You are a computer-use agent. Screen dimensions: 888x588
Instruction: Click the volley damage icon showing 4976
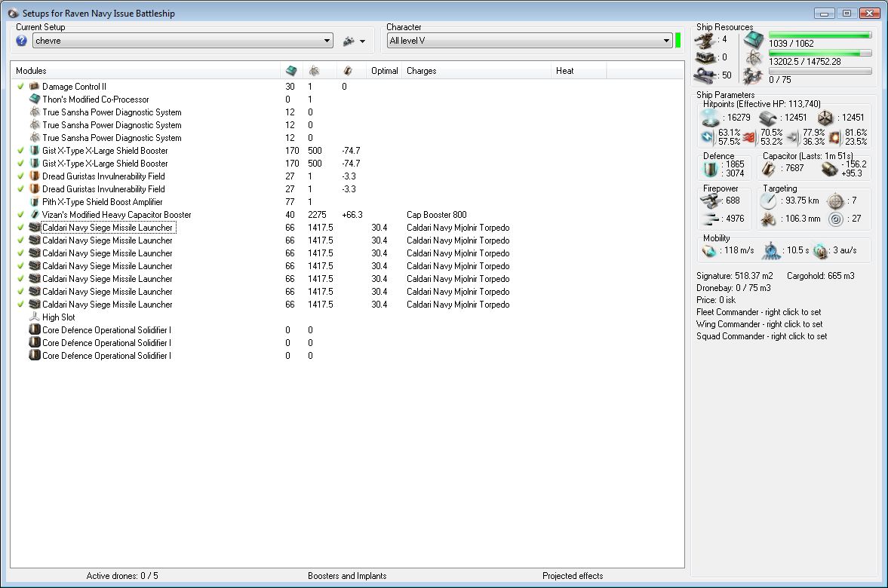tap(710, 219)
